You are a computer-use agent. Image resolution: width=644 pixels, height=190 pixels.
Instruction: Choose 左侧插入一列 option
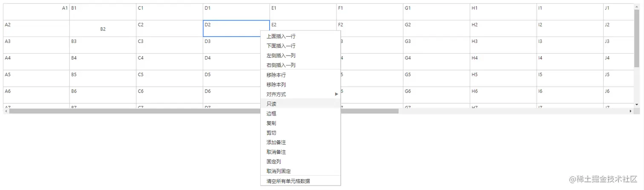click(281, 56)
